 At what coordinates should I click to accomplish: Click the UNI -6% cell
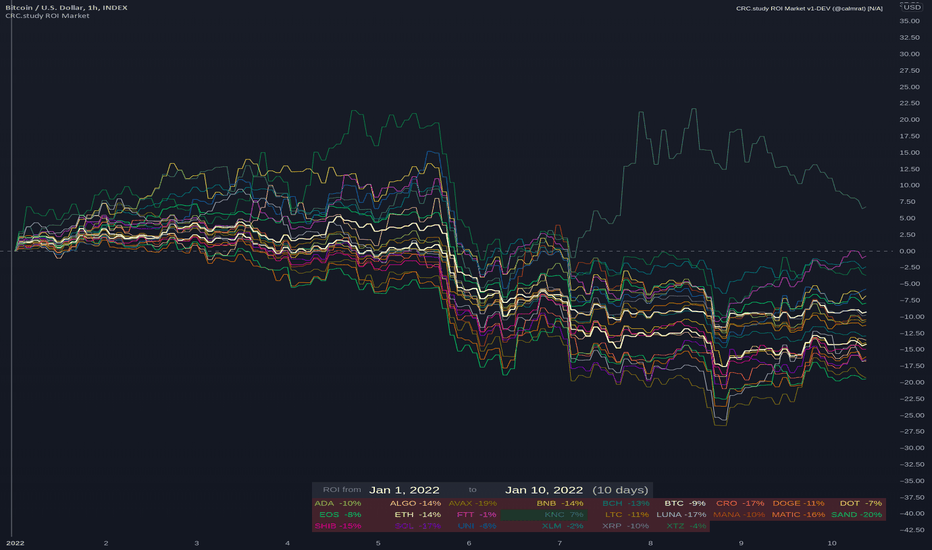click(x=477, y=526)
